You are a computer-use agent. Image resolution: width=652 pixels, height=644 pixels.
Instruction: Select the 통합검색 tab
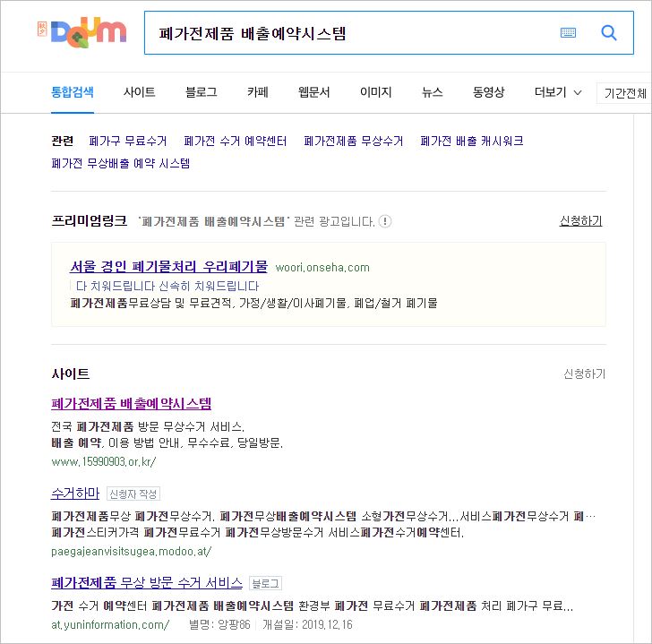click(73, 92)
